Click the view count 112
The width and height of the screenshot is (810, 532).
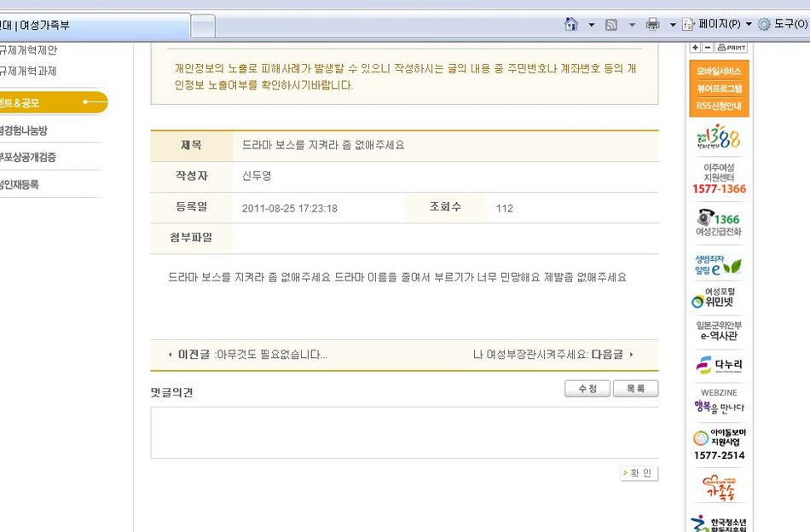504,208
